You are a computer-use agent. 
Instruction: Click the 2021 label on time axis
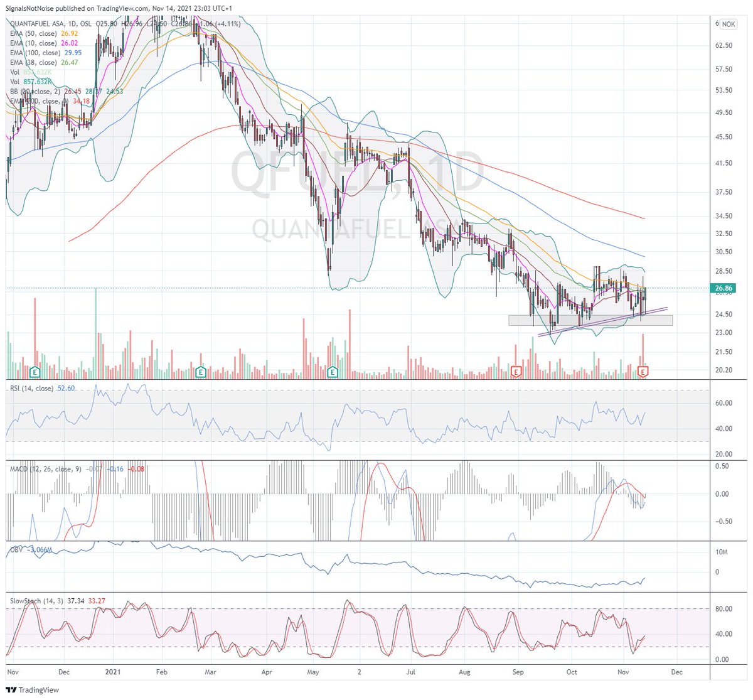114,671
